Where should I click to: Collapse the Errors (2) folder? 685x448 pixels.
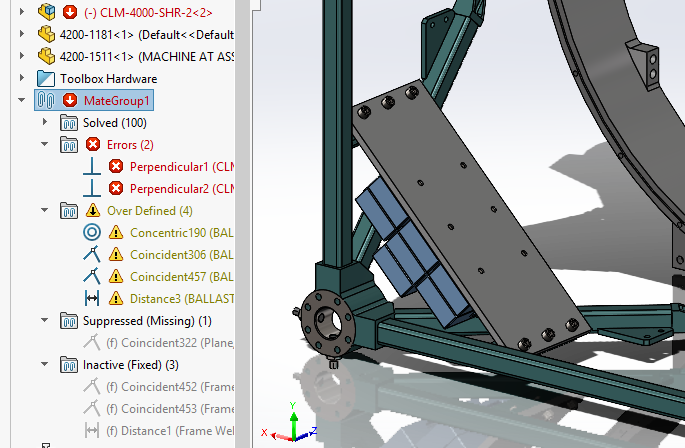(44, 144)
